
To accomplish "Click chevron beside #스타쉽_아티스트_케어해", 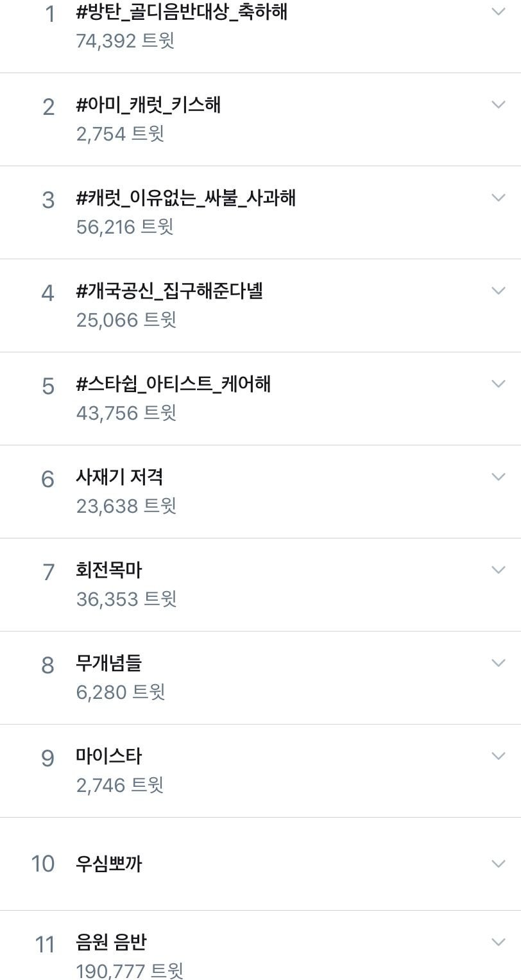I will [x=498, y=384].
